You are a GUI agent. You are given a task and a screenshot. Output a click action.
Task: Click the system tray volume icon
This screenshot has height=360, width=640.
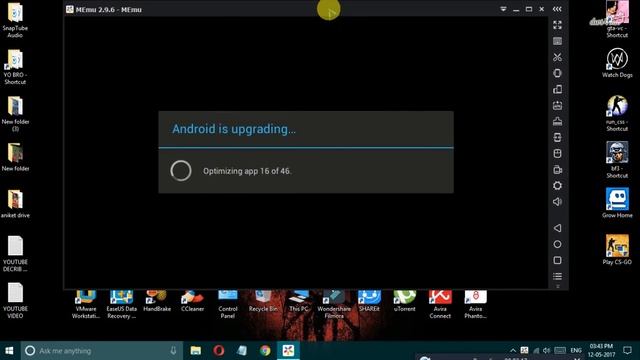547,351
